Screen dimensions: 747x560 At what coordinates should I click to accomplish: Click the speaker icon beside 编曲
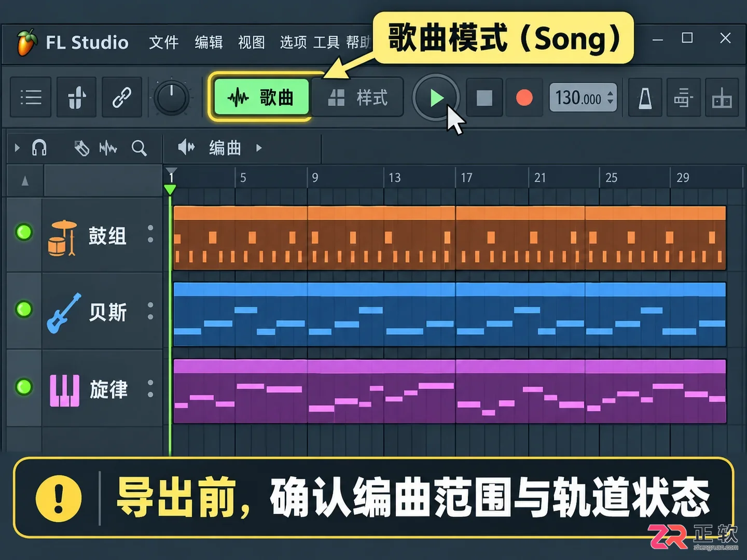pyautogui.click(x=186, y=148)
